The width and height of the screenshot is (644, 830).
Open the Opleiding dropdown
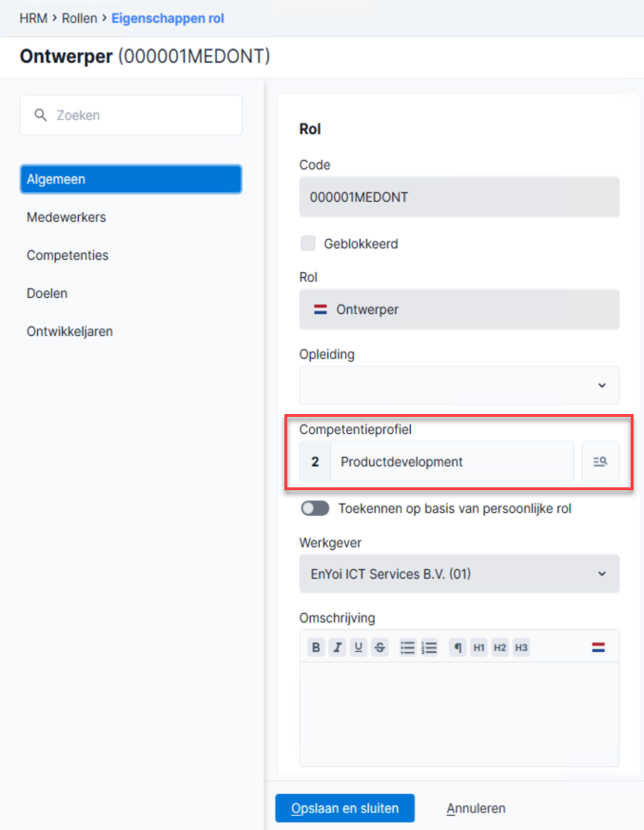click(x=459, y=385)
